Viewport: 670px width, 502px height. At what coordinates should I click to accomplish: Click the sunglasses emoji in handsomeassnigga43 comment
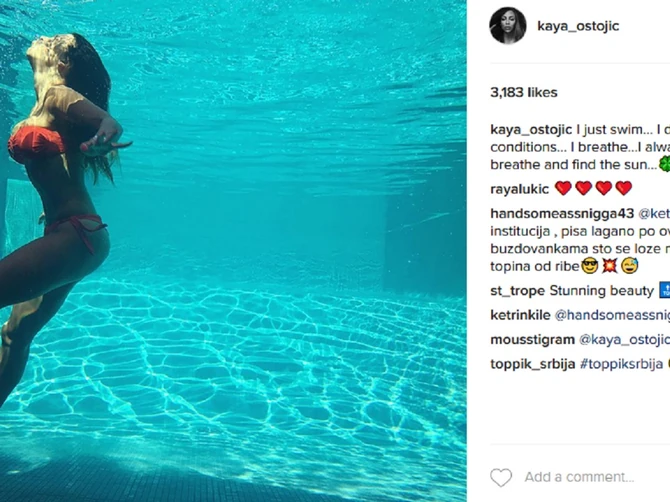coord(590,266)
